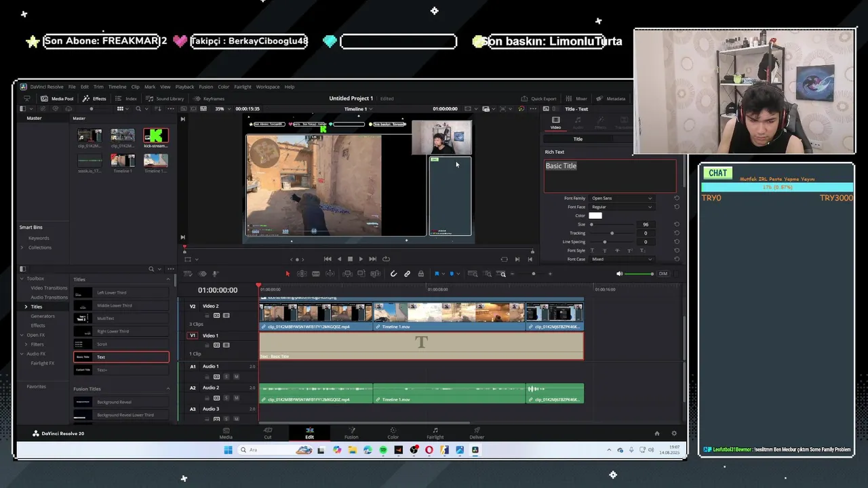Show the Keyframes panel
Screen dimensions: 868x488
coord(210,98)
